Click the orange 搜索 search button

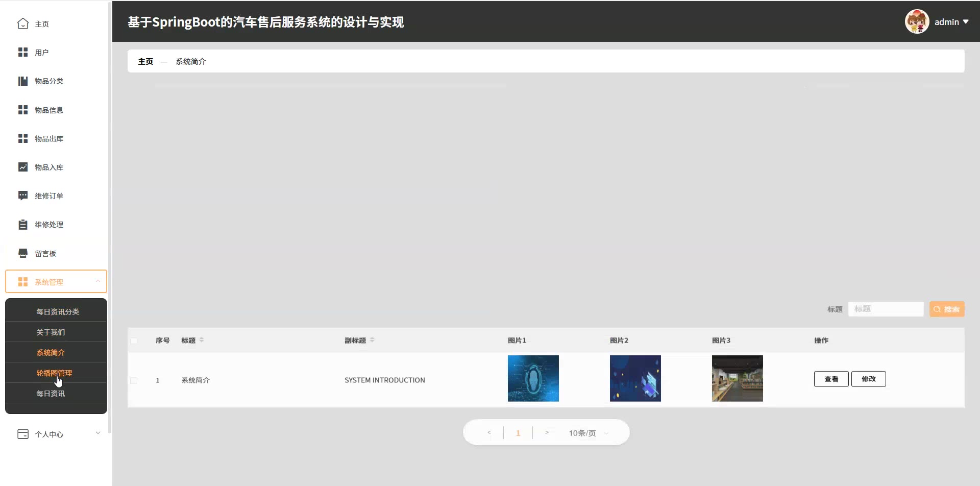coord(947,309)
